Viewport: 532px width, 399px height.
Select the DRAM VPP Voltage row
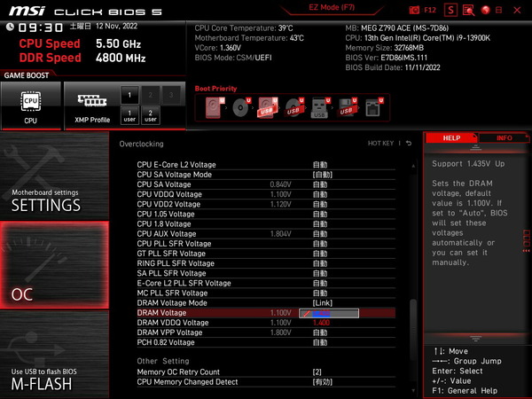coord(266,332)
